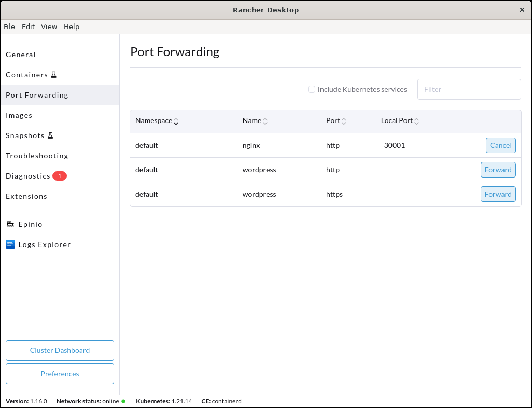Click the Logs Explorer icon

(x=10, y=244)
